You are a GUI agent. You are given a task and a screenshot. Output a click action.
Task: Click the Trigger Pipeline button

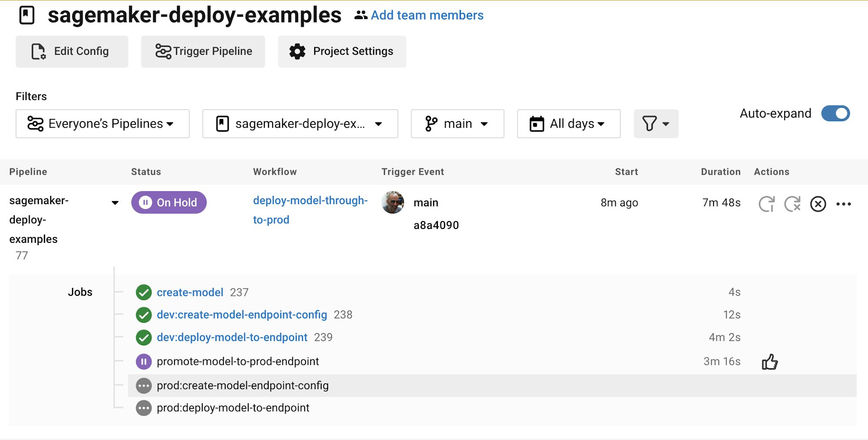point(203,51)
